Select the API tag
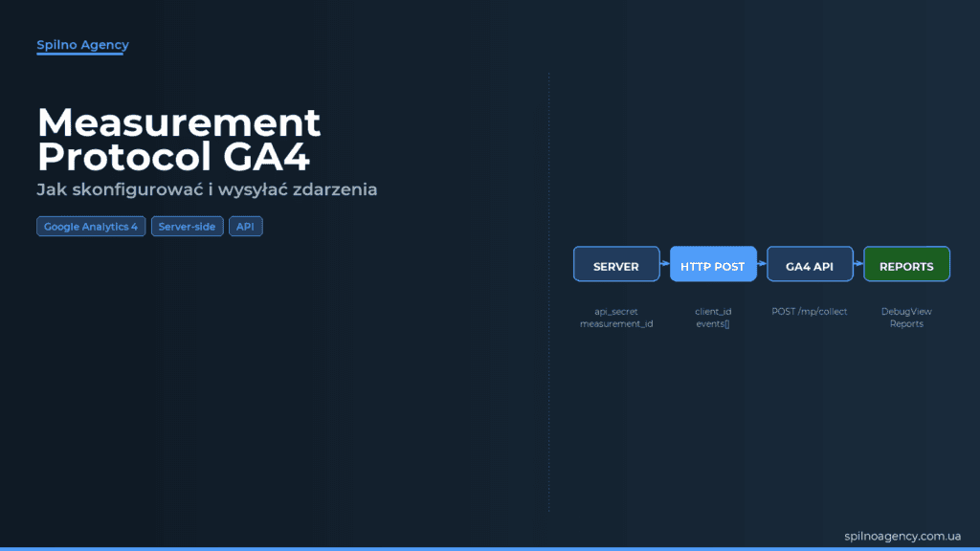980x551 pixels. 246,226
